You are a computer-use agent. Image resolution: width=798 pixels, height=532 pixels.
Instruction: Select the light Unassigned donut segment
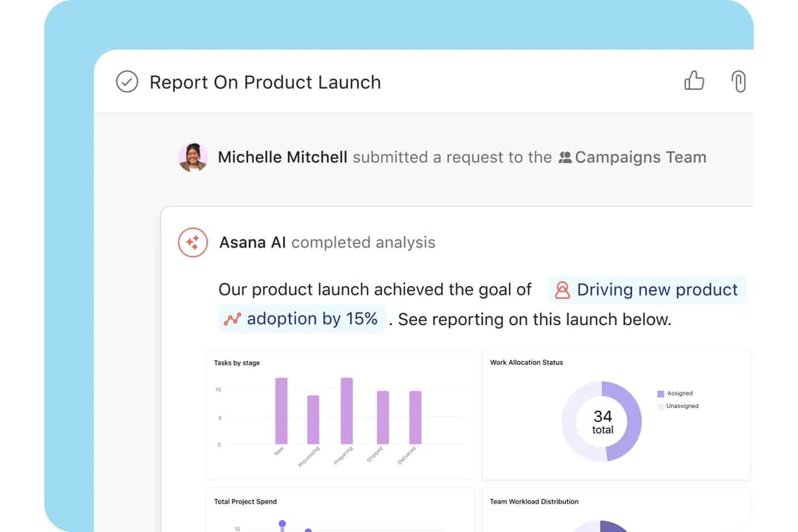(x=570, y=421)
